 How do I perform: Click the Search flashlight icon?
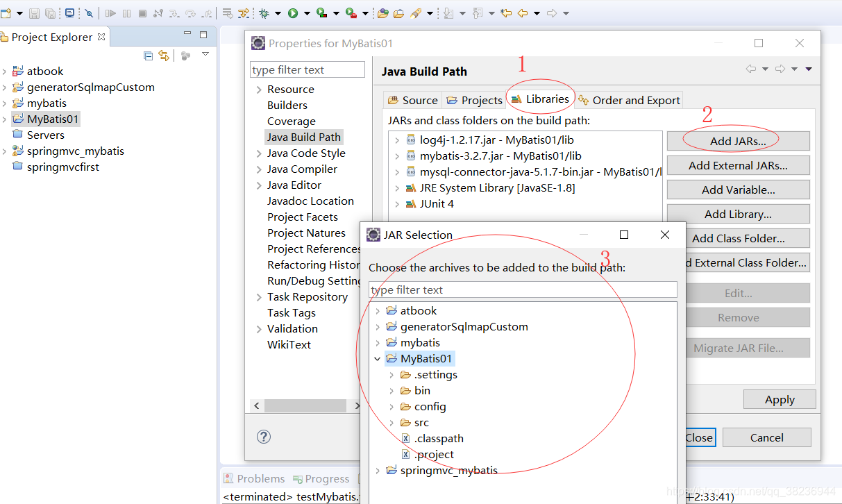[x=415, y=13]
